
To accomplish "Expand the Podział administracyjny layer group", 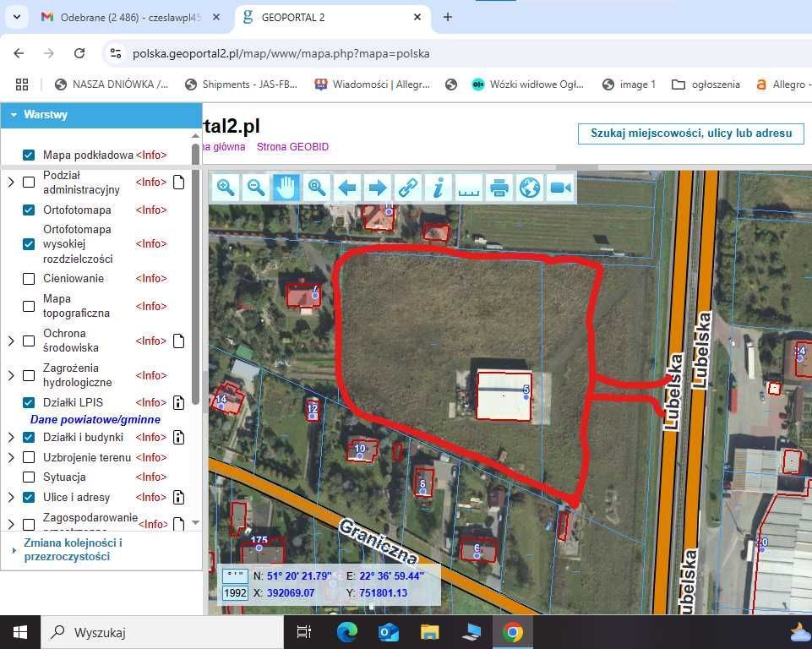I will pyautogui.click(x=11, y=182).
